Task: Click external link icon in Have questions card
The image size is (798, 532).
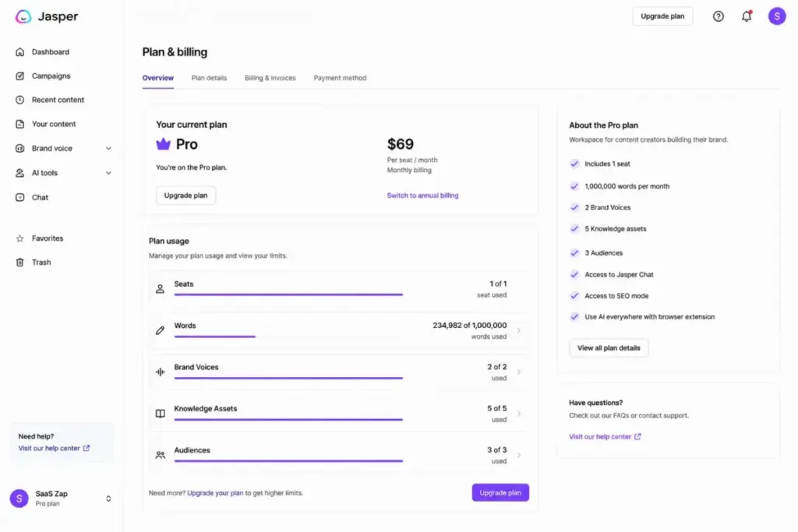Action: 637,436
